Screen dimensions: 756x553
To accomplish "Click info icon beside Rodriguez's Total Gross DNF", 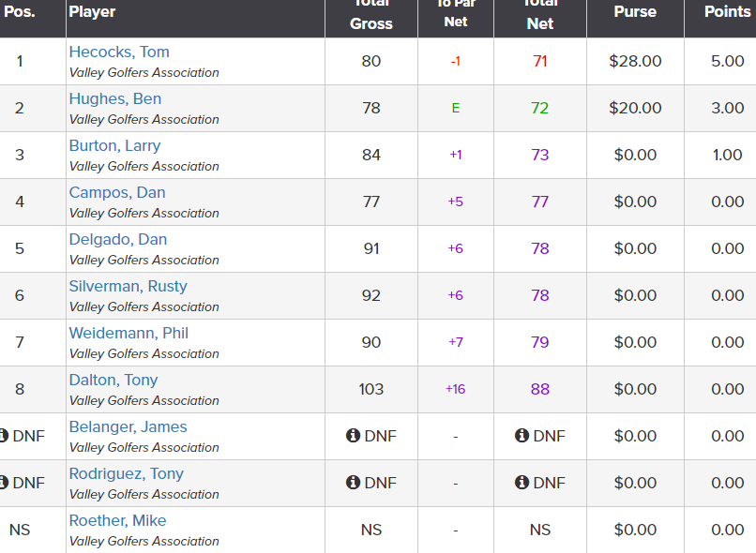I will point(353,482).
